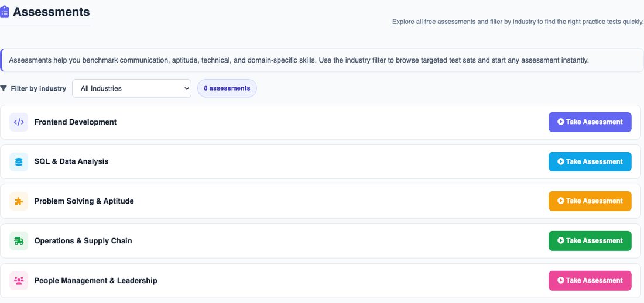Click the Problem Solving puzzle piece icon
The width and height of the screenshot is (644, 303).
(x=19, y=201)
